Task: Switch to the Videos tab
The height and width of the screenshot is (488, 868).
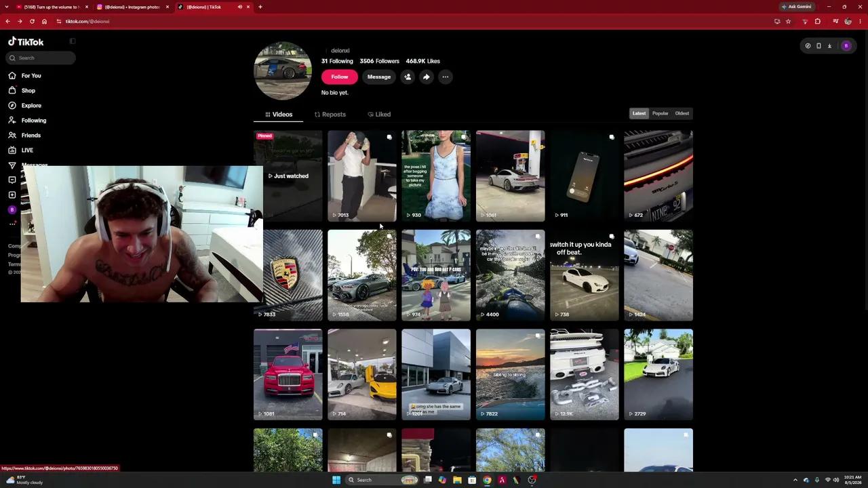Action: coord(279,115)
